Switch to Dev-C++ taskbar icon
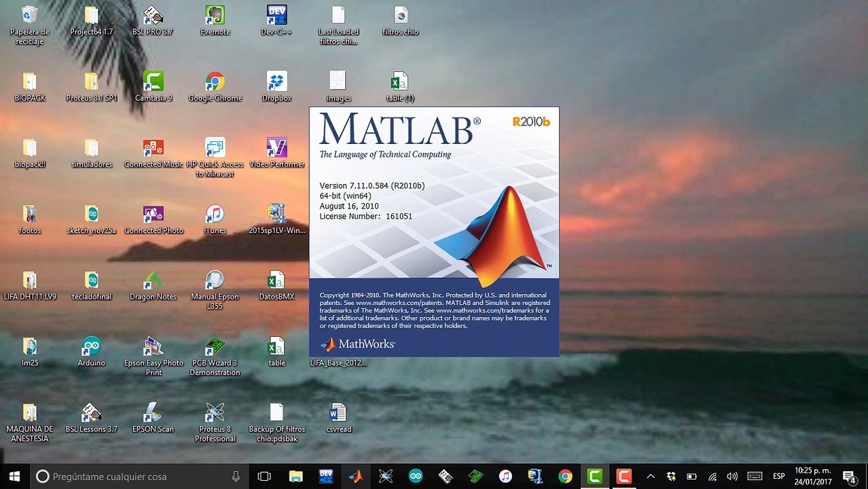This screenshot has height=489, width=868. point(326,476)
